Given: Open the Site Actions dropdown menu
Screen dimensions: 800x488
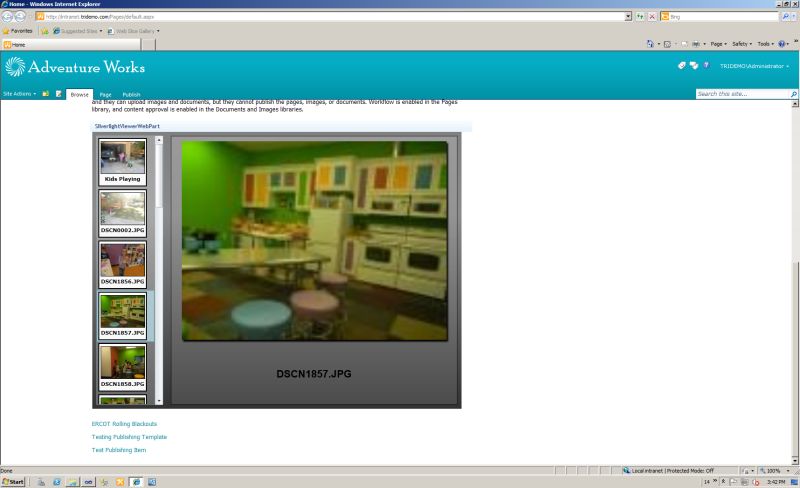Looking at the screenshot, I should tap(19, 94).
